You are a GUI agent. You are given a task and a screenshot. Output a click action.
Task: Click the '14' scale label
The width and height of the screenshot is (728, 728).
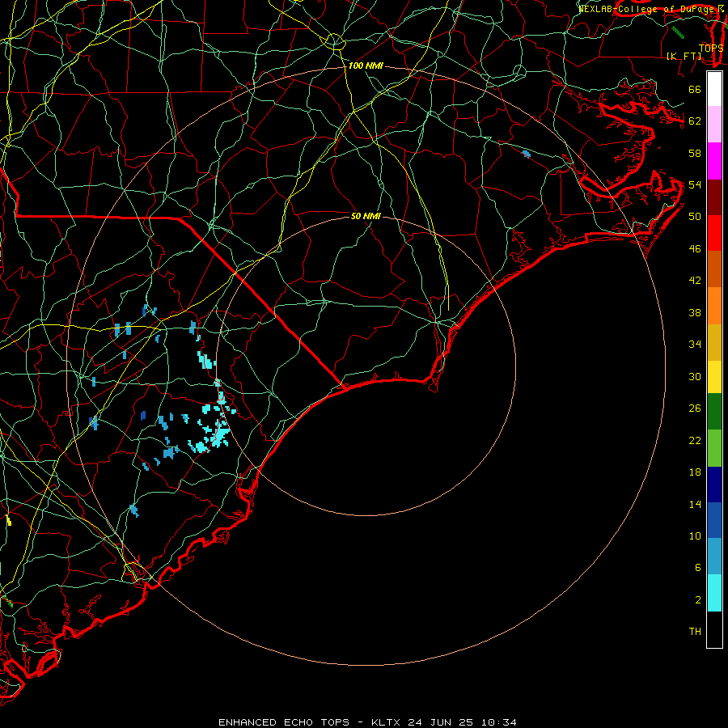point(695,505)
